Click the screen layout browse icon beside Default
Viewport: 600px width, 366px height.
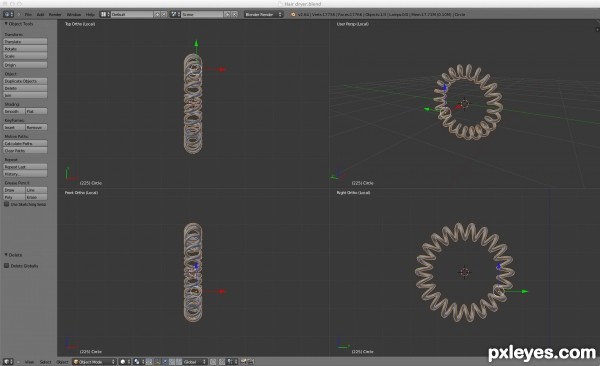tap(103, 14)
